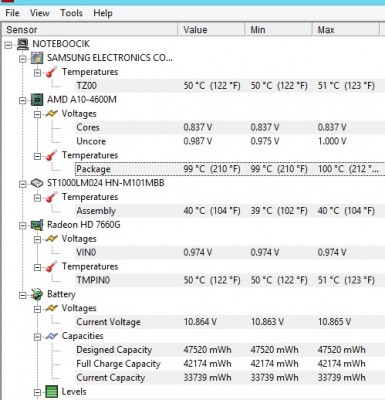Image resolution: width=385 pixels, height=400 pixels.
Task: Collapse the NOTEBOOCIK root node
Action: (x=9, y=45)
